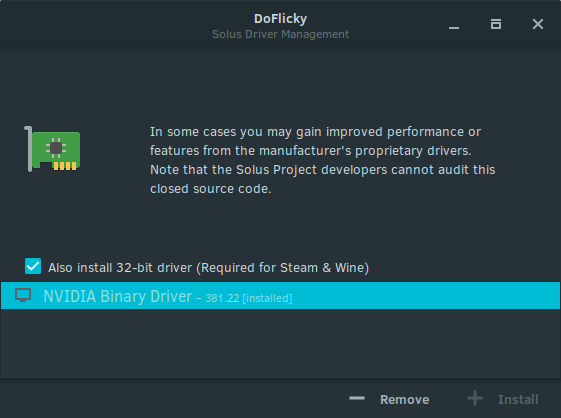Select the NVIDIA Binary Driver row
The width and height of the screenshot is (561, 418).
280,296
